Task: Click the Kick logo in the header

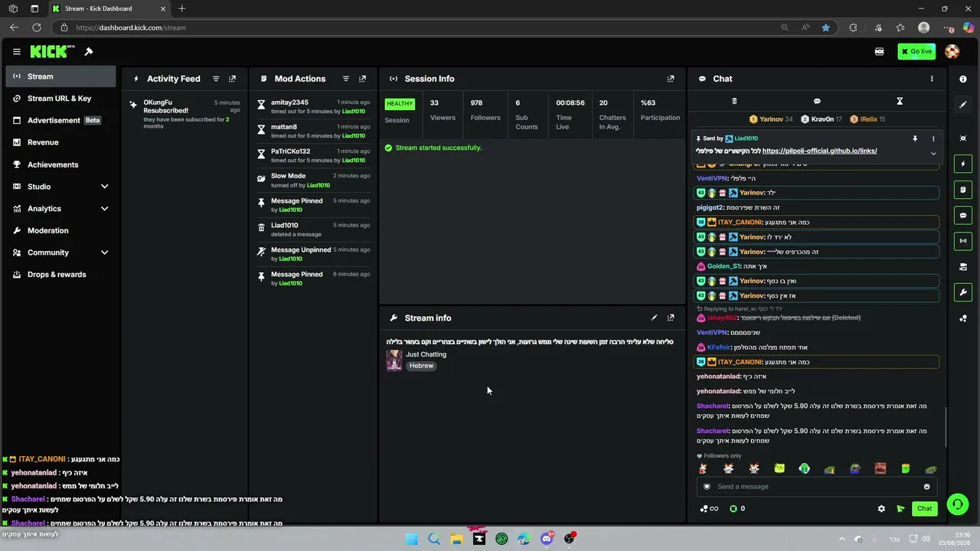Action: coord(52,52)
